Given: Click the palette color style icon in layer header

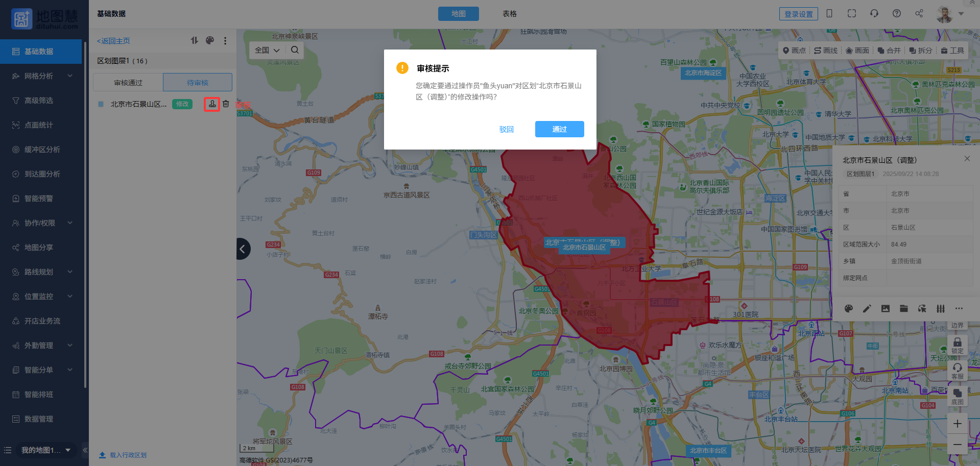Looking at the screenshot, I should [x=210, y=40].
